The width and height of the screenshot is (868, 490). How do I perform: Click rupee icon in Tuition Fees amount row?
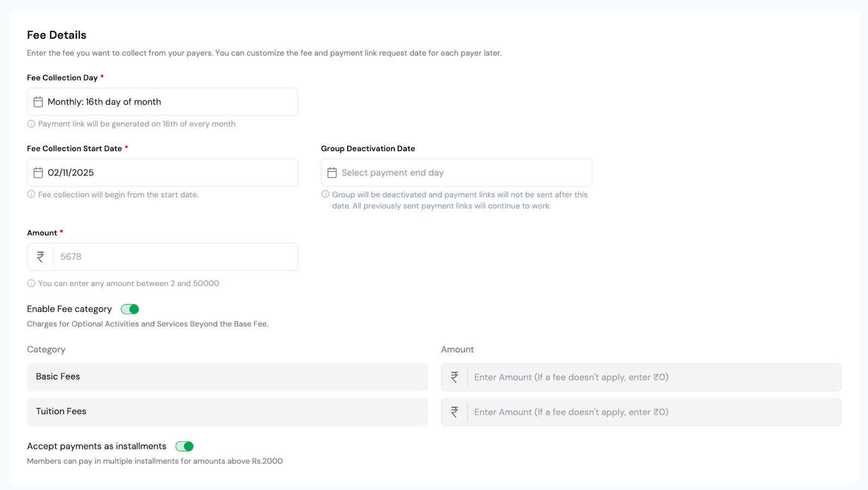pos(455,412)
